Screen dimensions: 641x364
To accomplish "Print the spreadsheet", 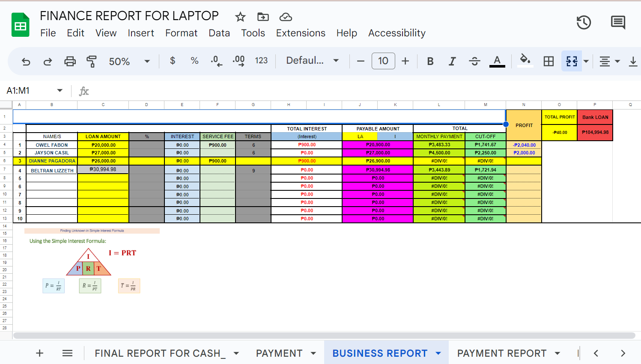I will coord(70,61).
